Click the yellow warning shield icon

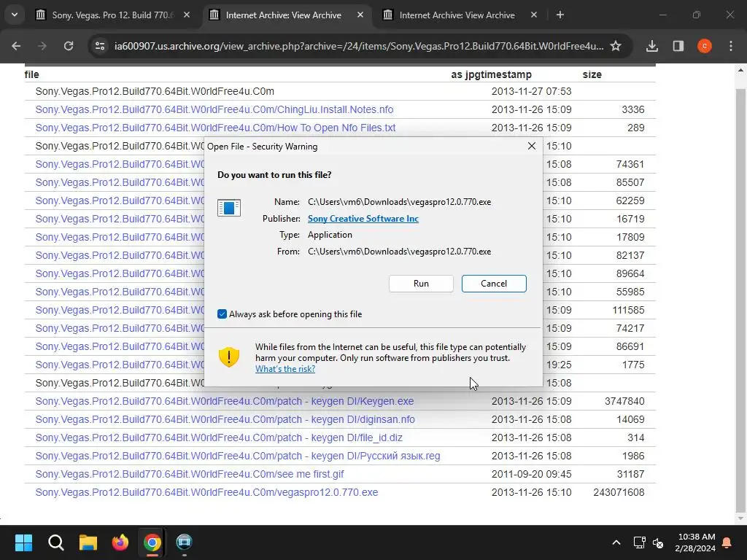228,357
